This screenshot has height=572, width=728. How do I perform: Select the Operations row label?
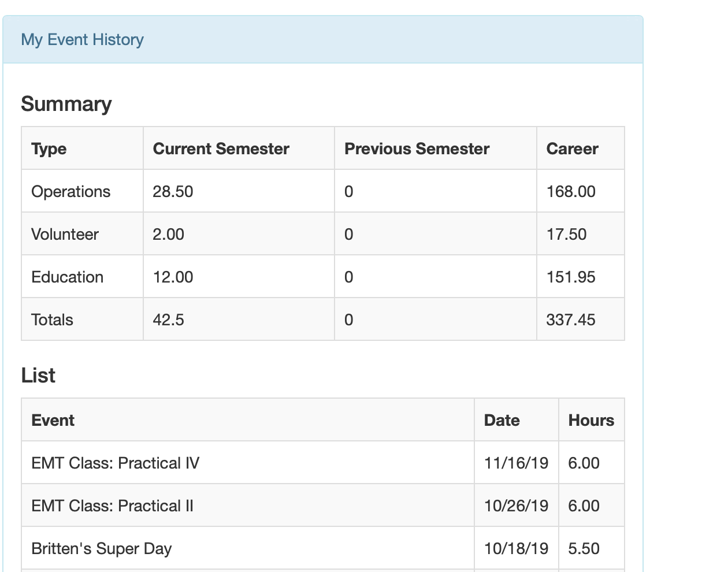click(x=70, y=192)
